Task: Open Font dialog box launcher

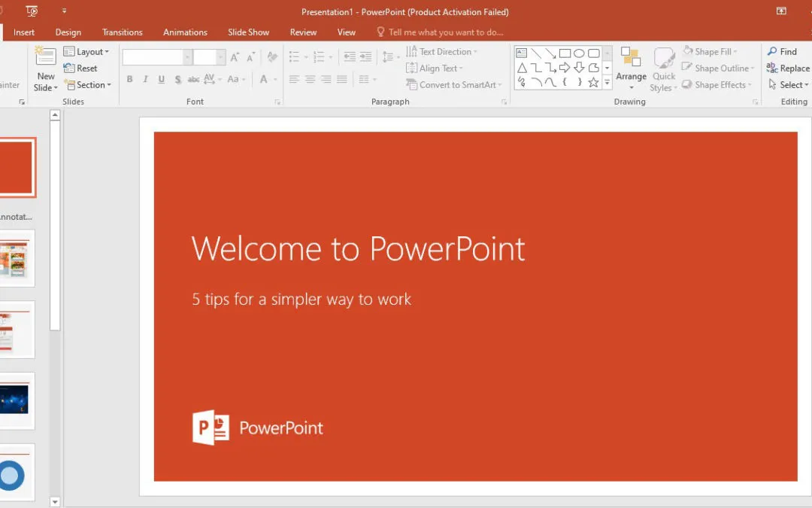Action: coord(277,102)
